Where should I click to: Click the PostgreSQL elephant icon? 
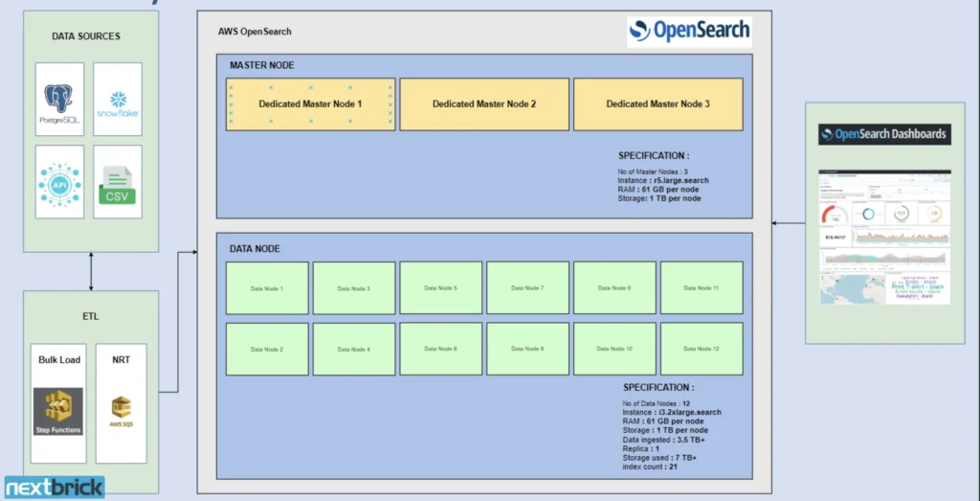pos(58,99)
